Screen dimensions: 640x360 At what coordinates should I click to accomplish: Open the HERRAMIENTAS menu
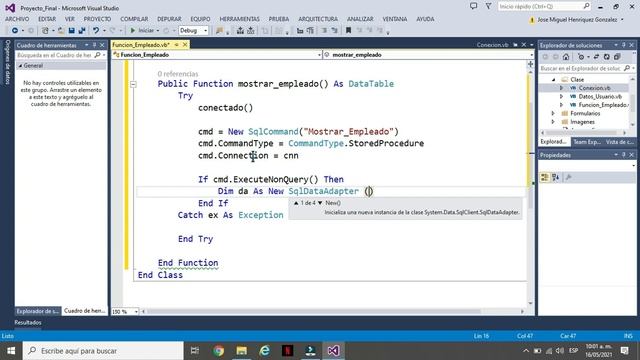[x=239, y=19]
